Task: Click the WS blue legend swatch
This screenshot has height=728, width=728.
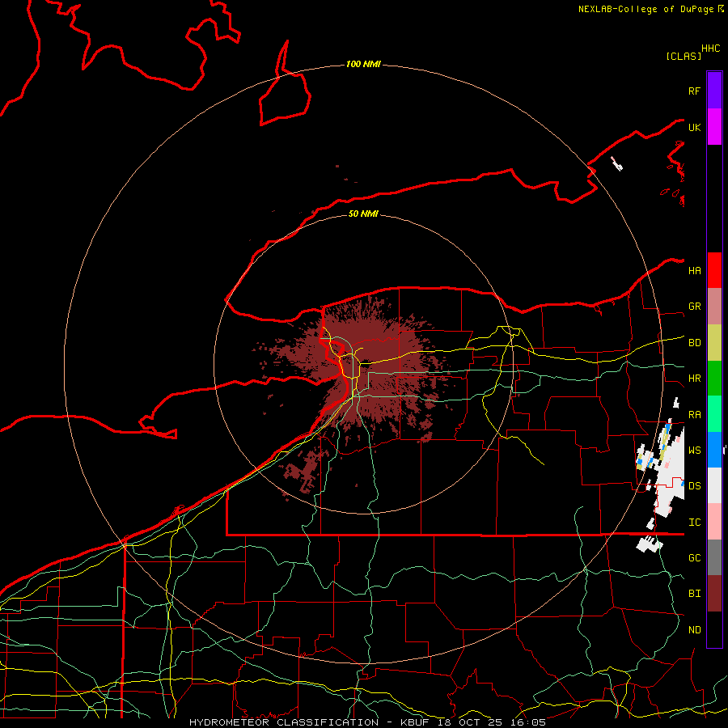Action: (714, 450)
